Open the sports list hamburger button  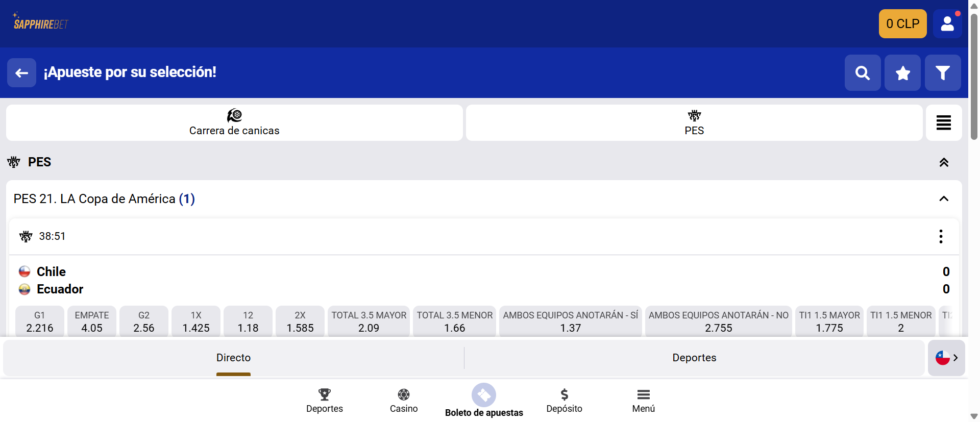tap(944, 123)
